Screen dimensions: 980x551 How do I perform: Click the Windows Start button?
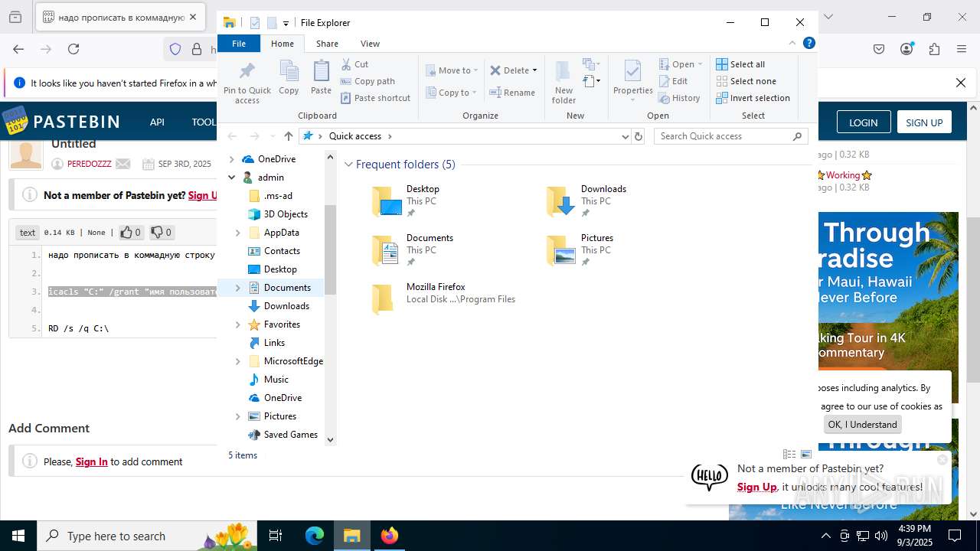[x=18, y=536]
